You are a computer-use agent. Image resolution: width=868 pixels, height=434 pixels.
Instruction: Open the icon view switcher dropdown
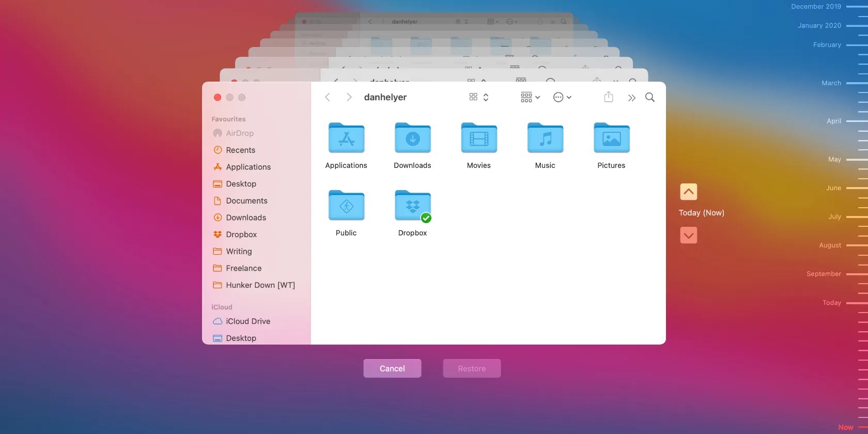coord(479,97)
